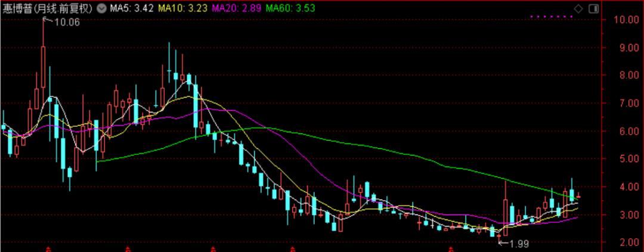Screen dimensions: 644x252
Task: Click the 惠博普(月线.前复权) chart title
Action: 48,8
